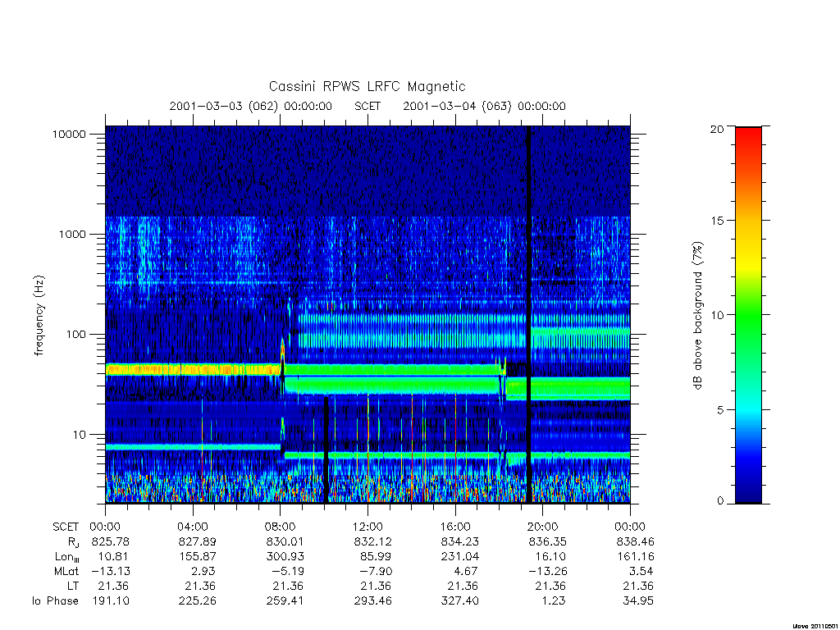Click the Io Phase value 1.23
Screen dimensions: 840x630
click(x=554, y=601)
